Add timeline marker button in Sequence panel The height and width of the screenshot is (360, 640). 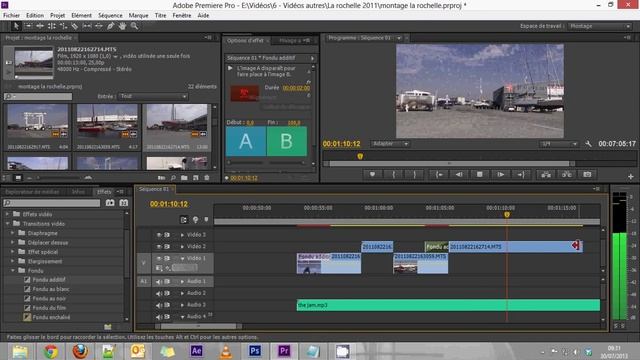coord(206,220)
